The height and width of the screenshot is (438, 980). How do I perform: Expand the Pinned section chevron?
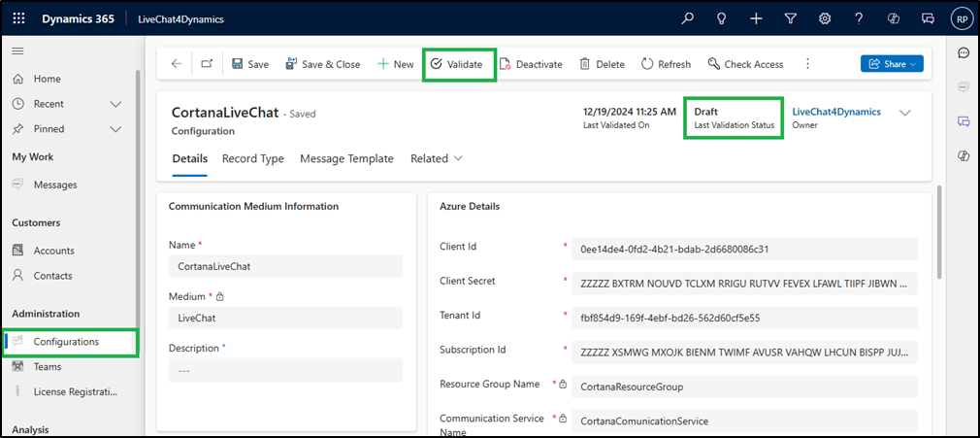click(x=116, y=129)
